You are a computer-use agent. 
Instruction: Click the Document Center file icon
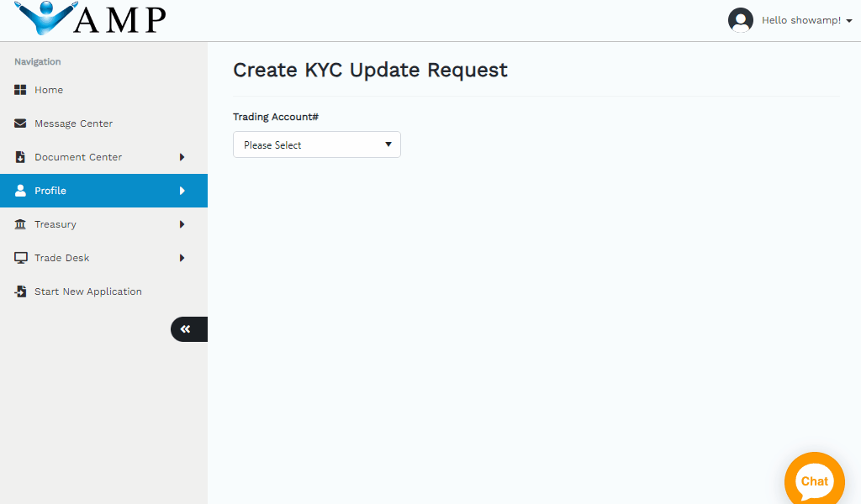tap(21, 157)
